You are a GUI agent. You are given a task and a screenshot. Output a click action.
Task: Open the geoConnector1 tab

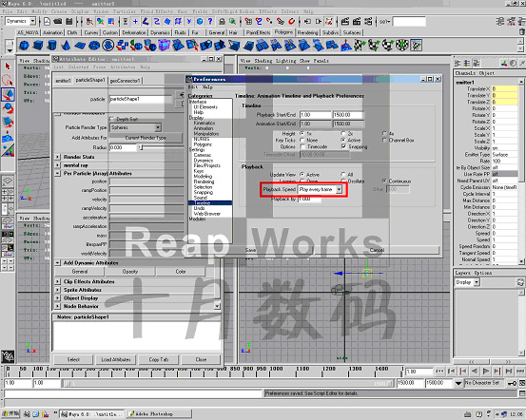pos(125,81)
